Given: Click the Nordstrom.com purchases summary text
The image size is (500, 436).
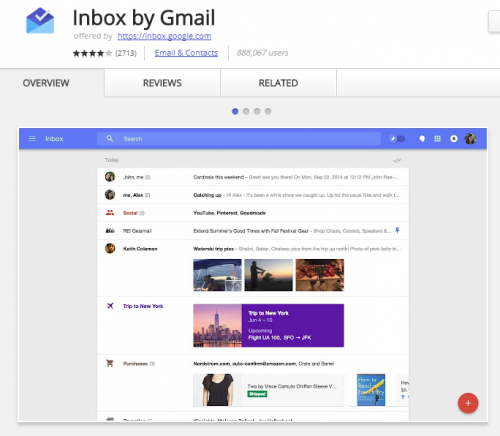Looking at the screenshot, I should coord(264,364).
